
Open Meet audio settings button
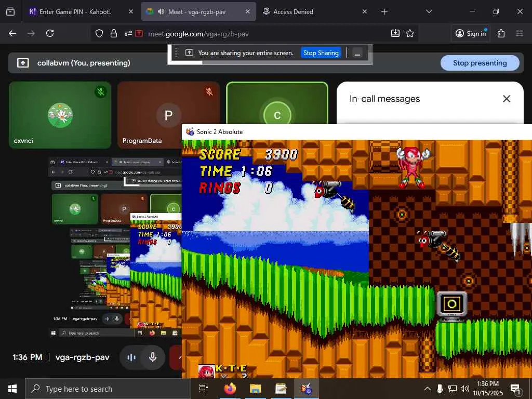(x=131, y=357)
